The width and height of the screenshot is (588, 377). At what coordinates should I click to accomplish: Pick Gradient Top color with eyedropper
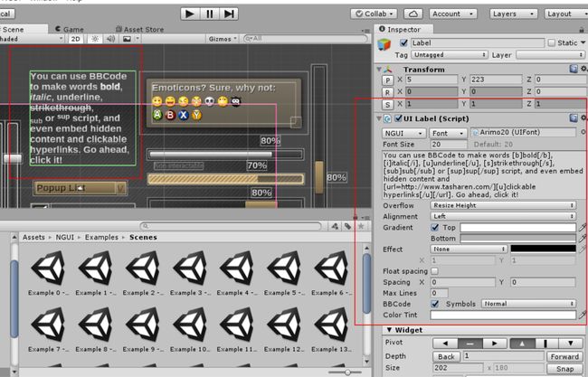[583, 227]
